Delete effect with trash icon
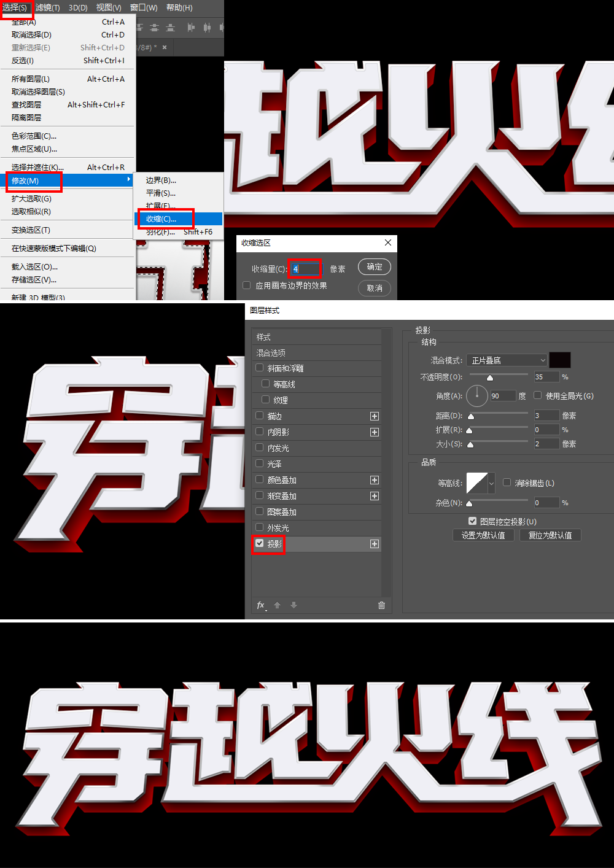The height and width of the screenshot is (868, 614). [381, 605]
